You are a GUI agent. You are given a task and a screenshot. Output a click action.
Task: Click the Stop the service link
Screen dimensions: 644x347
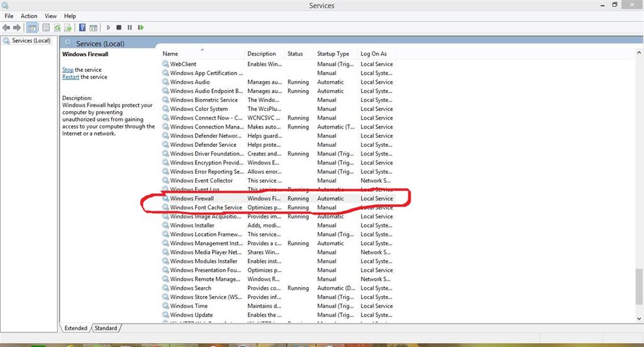click(68, 70)
